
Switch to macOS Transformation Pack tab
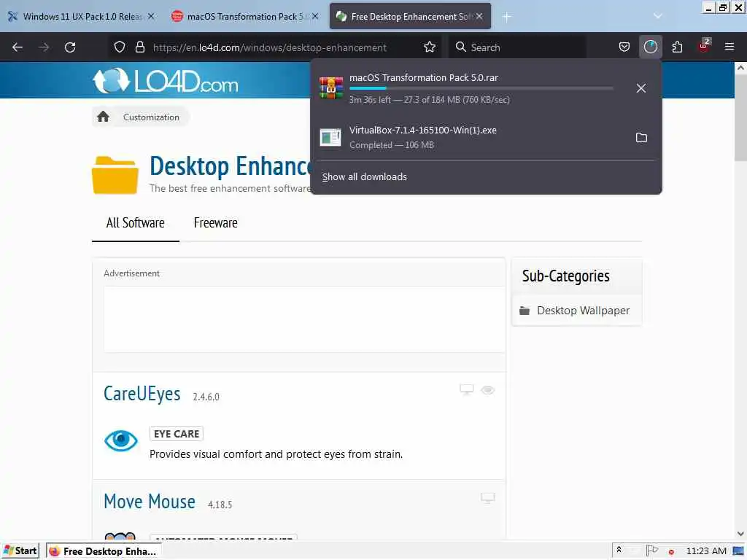pos(245,16)
